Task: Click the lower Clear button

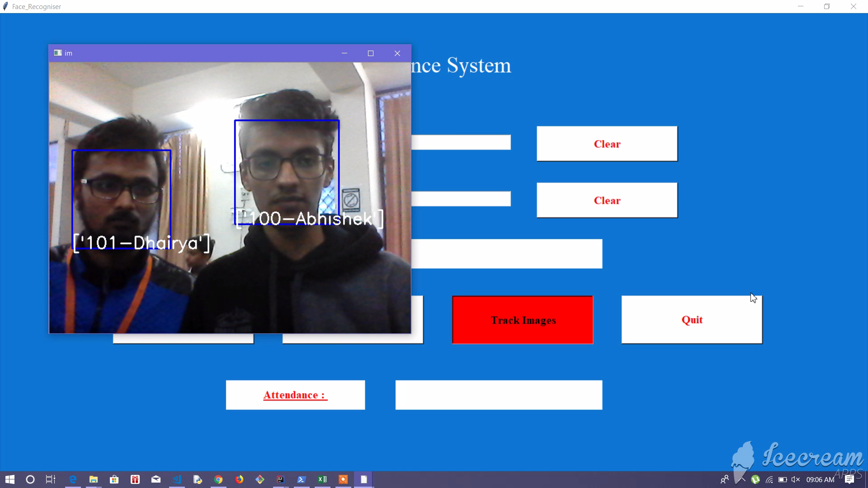Action: coord(607,200)
